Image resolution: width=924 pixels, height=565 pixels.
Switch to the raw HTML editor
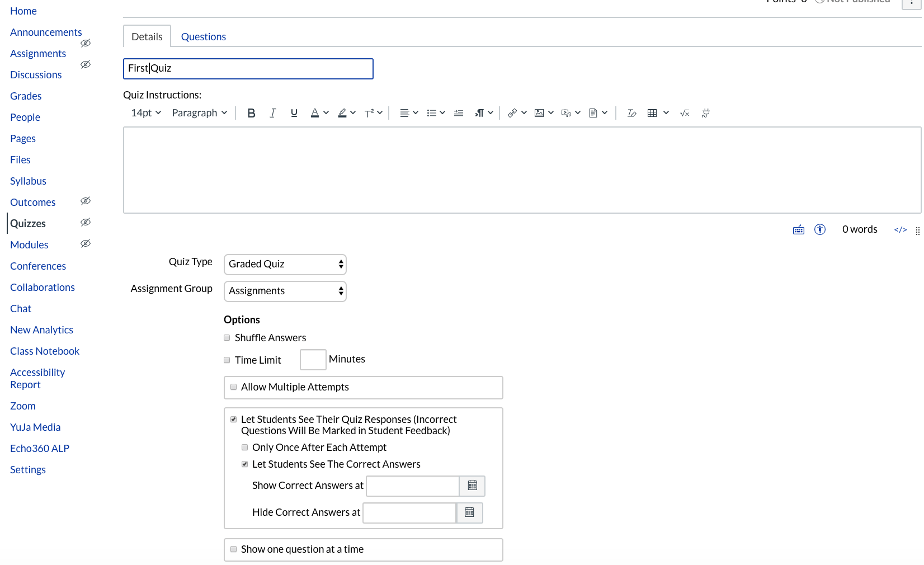899,229
